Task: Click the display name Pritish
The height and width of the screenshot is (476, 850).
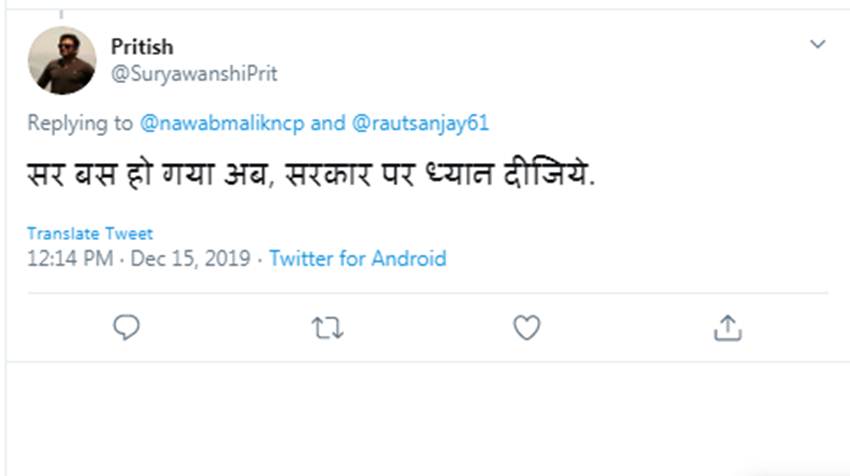Action: click(x=142, y=47)
